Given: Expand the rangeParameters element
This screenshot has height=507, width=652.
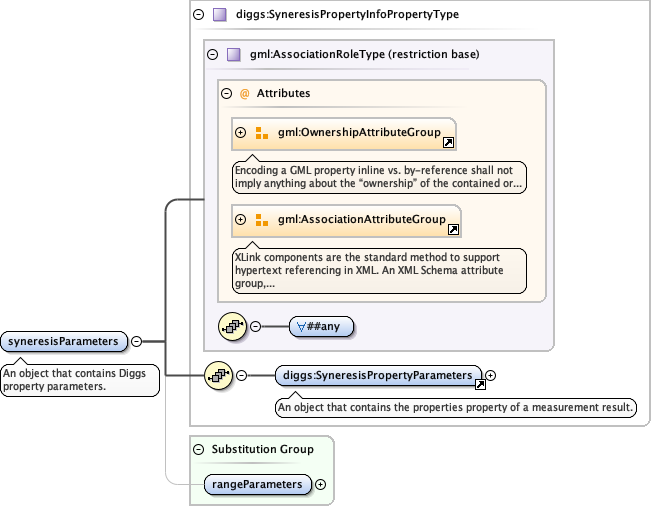Looking at the screenshot, I should (x=320, y=484).
